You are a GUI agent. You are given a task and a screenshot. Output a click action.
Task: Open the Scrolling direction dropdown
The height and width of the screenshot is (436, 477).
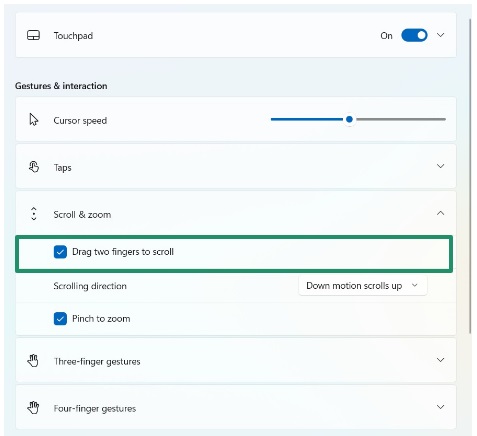363,286
